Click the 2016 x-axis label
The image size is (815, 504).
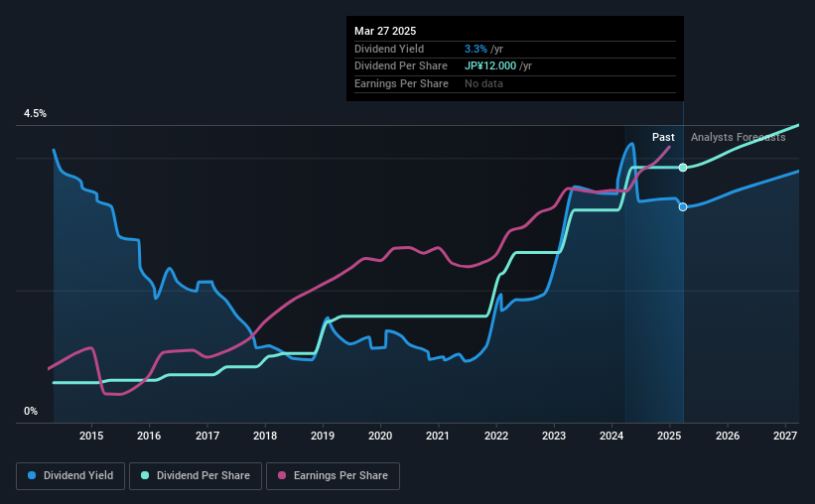(x=149, y=436)
